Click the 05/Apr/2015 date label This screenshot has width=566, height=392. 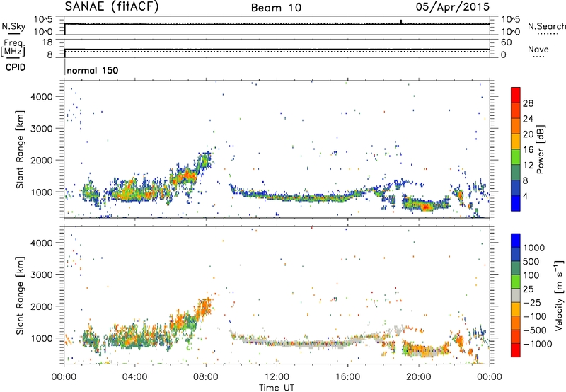pos(453,6)
